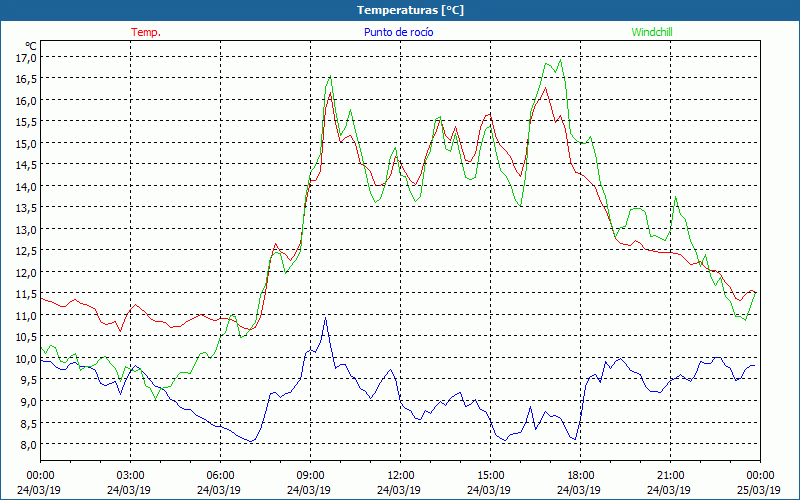
Task: Select the green 'Windchill' legend label
Action: 652,32
